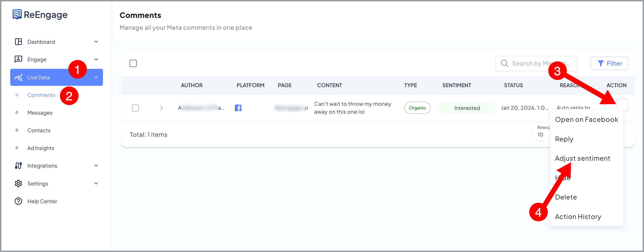Click the ReEngage brand name
The width and height of the screenshot is (644, 252).
pos(46,15)
